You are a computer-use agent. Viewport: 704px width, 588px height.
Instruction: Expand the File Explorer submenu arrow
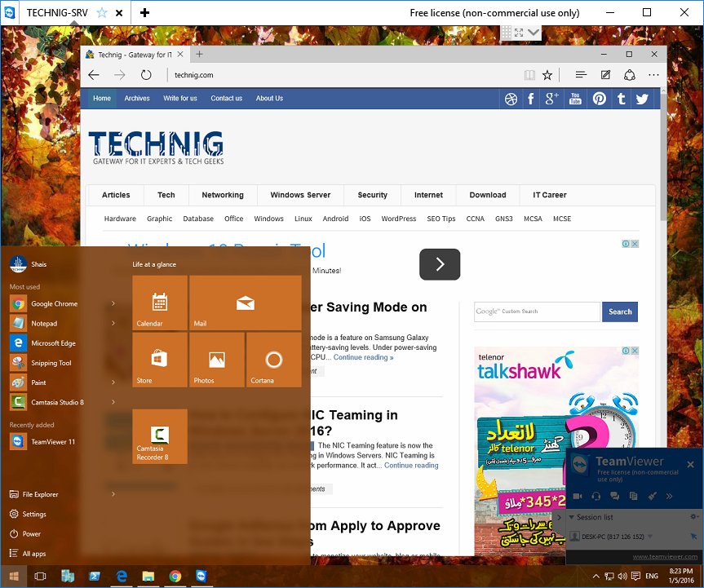pos(113,494)
